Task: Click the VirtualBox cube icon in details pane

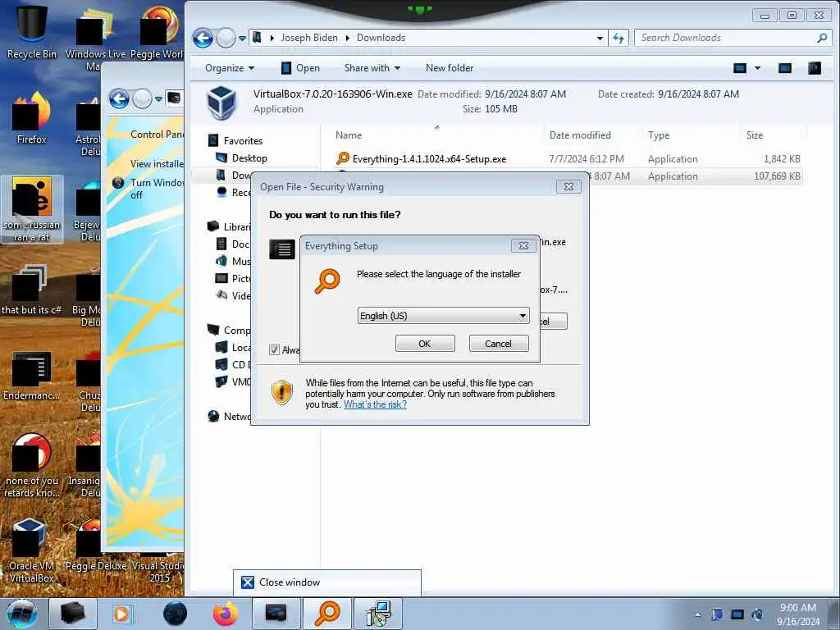Action: pos(221,103)
